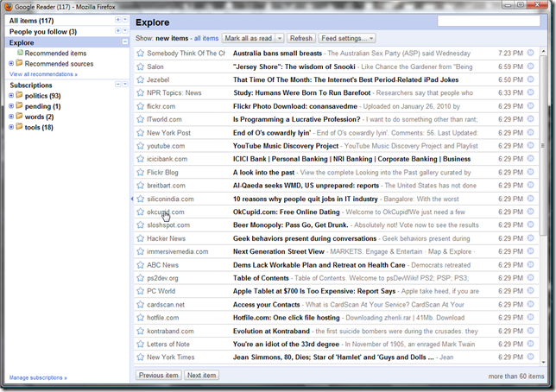Expand Recommended sources tree node

click(x=11, y=64)
